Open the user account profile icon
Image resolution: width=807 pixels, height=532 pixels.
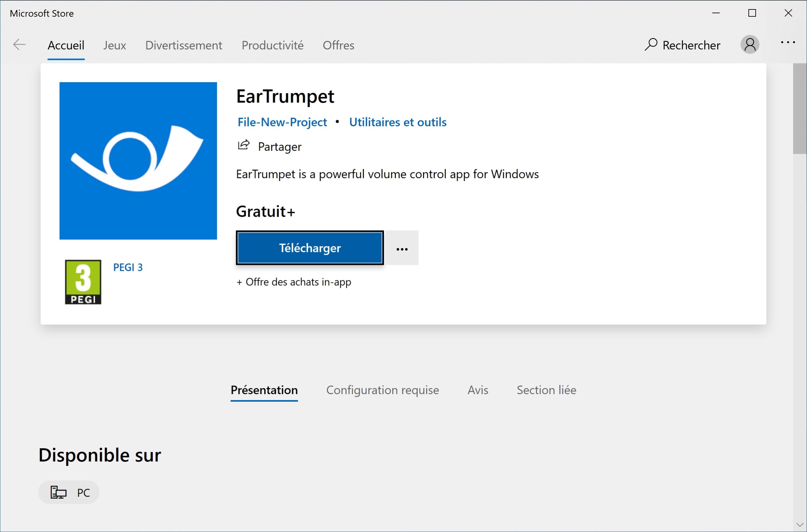coord(750,44)
